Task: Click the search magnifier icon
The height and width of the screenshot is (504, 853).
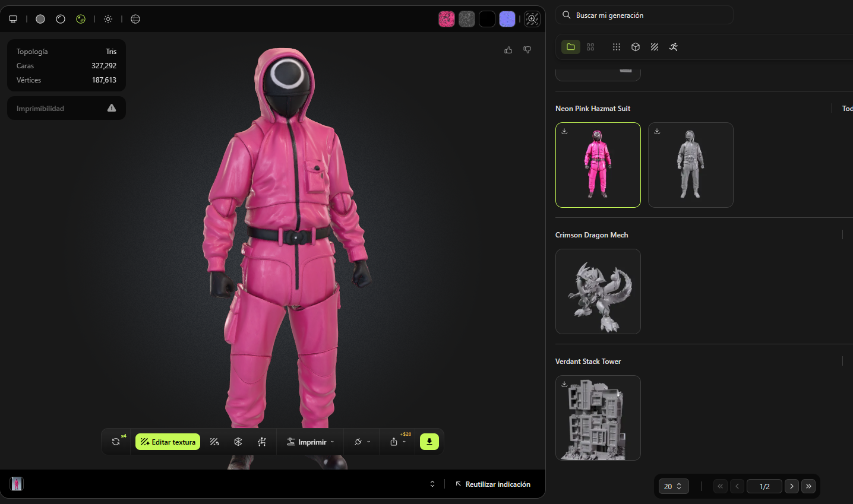Action: click(x=567, y=15)
